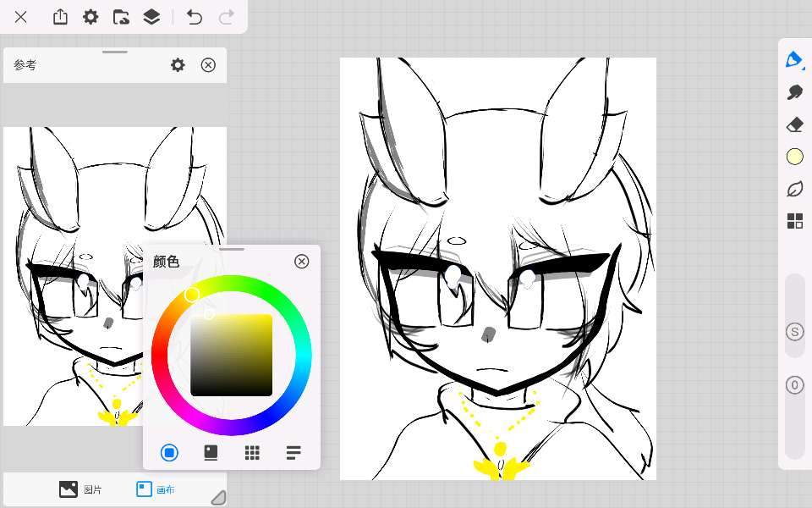Undo the last stroke

195,17
